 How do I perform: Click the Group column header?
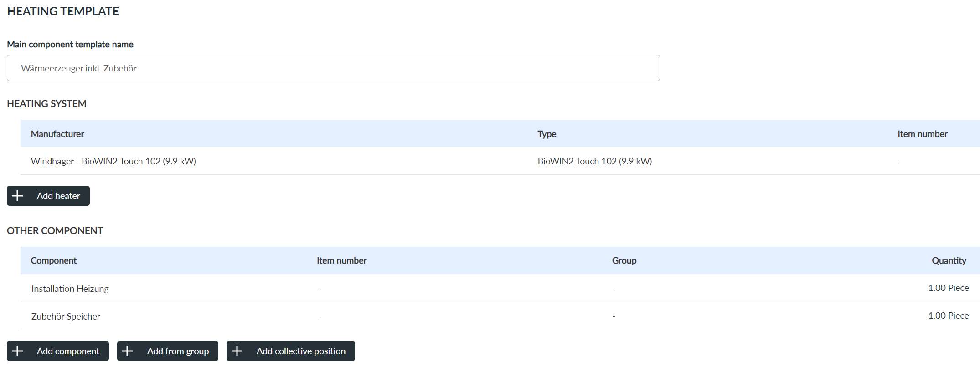[624, 260]
